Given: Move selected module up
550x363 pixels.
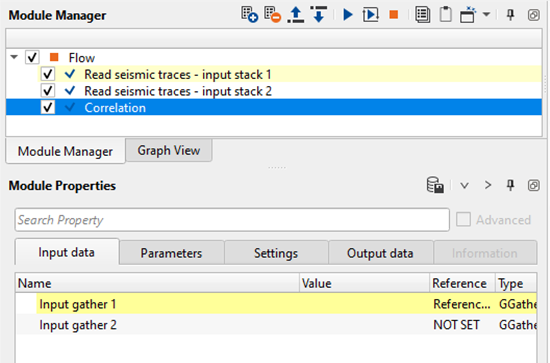Looking at the screenshot, I should 296,15.
